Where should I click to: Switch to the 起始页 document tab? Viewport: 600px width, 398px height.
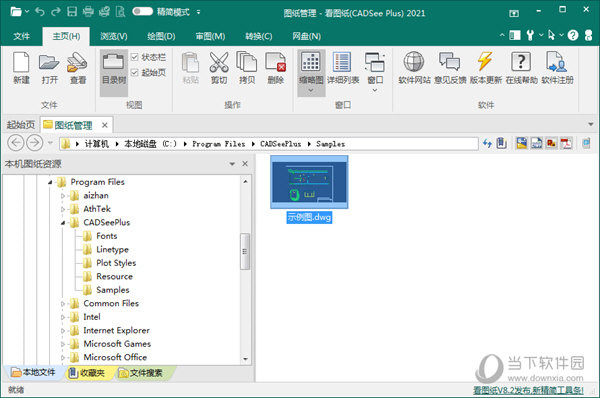point(21,125)
